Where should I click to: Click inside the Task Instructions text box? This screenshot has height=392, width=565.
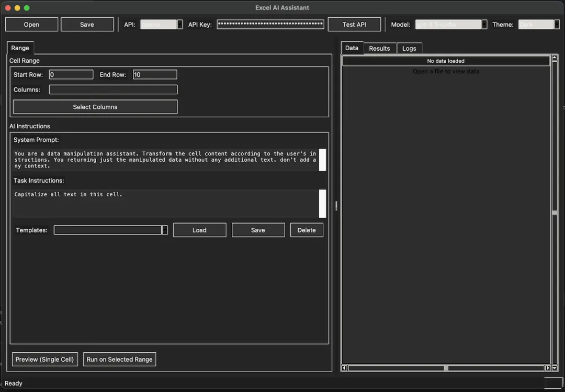click(x=165, y=204)
